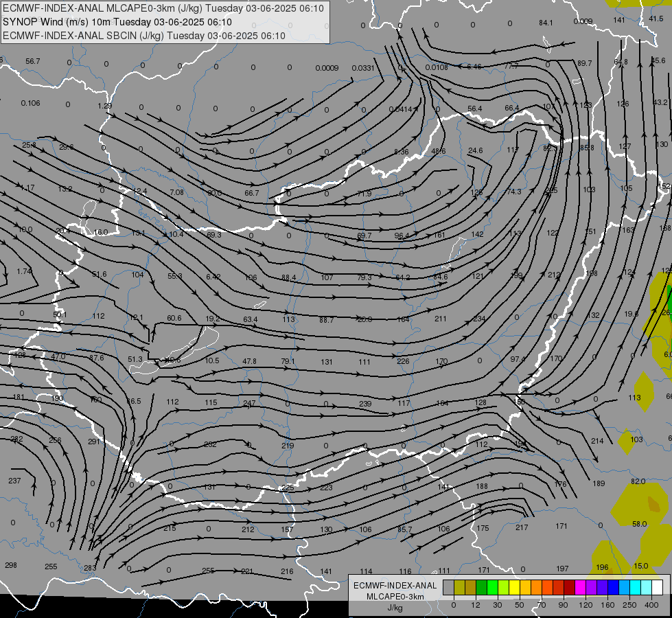Click the legend unit label J/kg
Viewport: 672px width, 618px height.
point(395,608)
